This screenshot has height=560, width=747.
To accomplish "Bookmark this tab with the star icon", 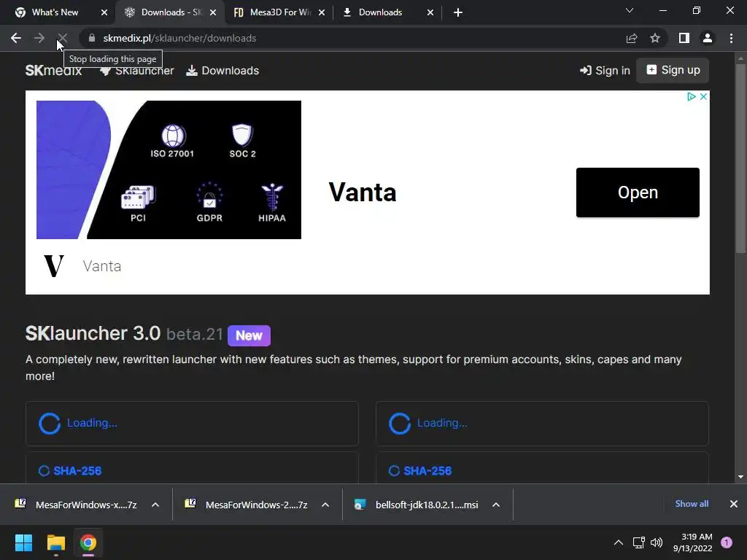I will [x=655, y=38].
